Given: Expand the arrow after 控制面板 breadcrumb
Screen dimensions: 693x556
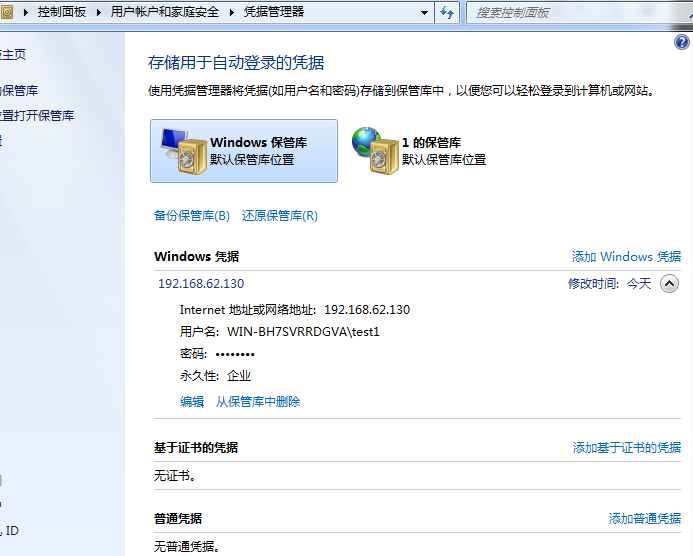Looking at the screenshot, I should point(99,12).
